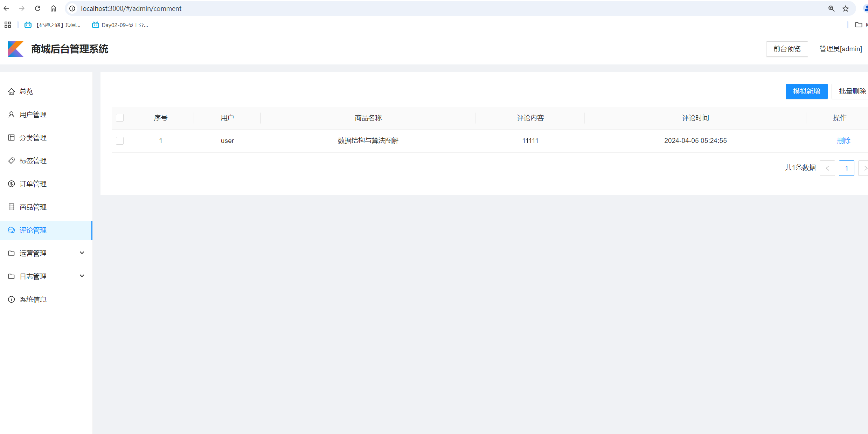Viewport: 868px width, 434px height.
Task: Bookmark page with the star icon
Action: [846, 8]
